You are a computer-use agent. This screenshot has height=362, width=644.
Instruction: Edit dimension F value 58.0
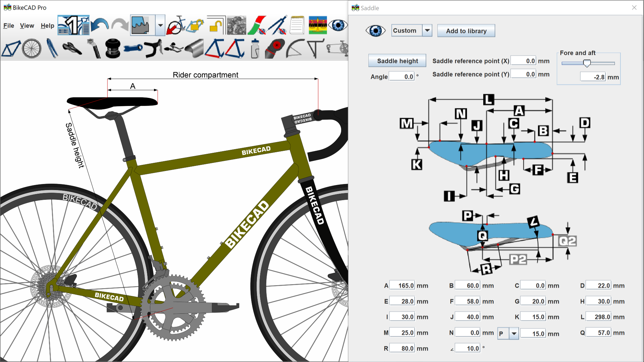click(x=468, y=301)
